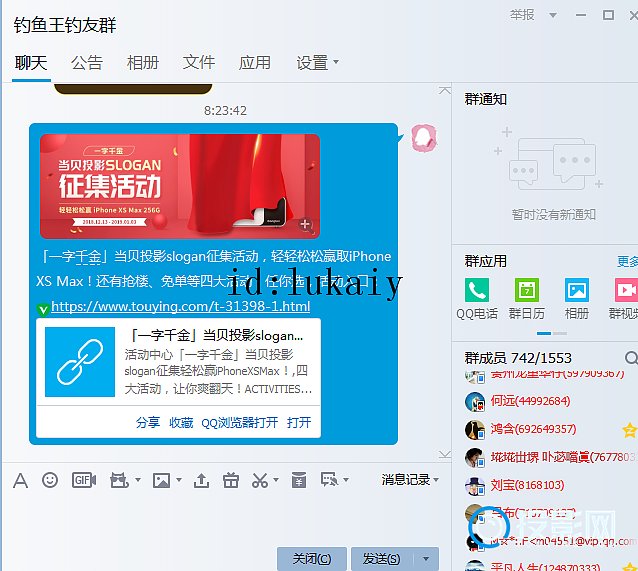Click the group apps page indicator

552,333
